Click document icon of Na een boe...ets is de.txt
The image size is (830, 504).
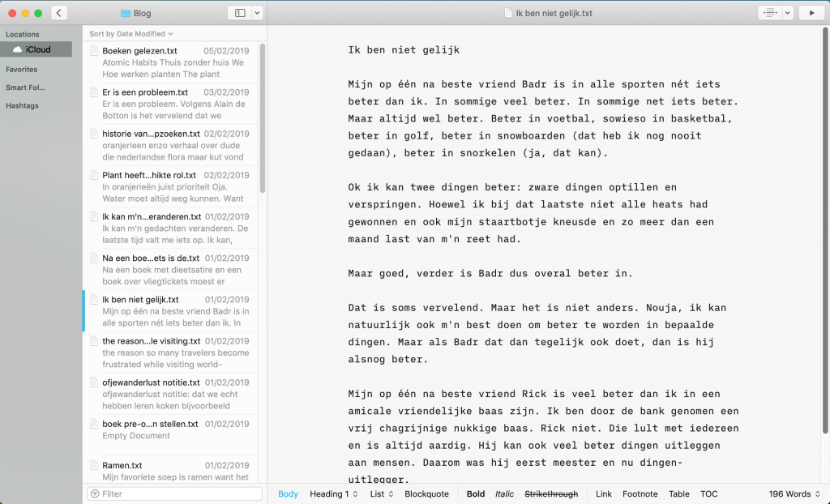(94, 258)
